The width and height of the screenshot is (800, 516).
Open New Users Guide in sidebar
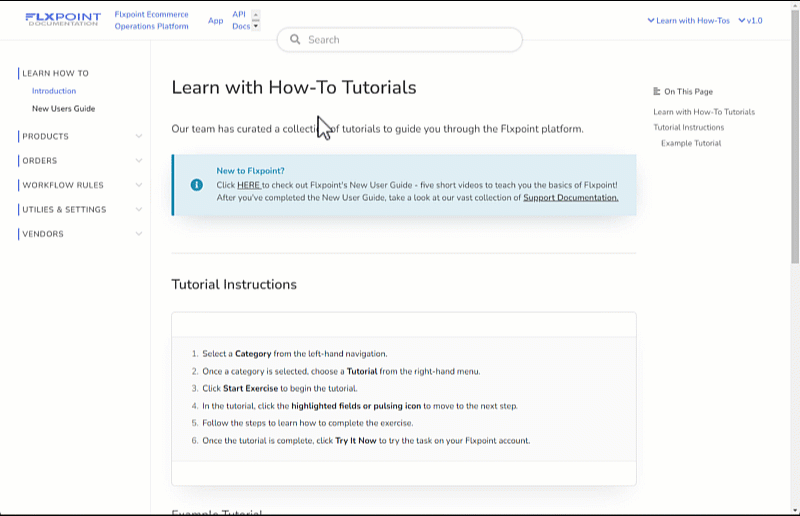64,109
